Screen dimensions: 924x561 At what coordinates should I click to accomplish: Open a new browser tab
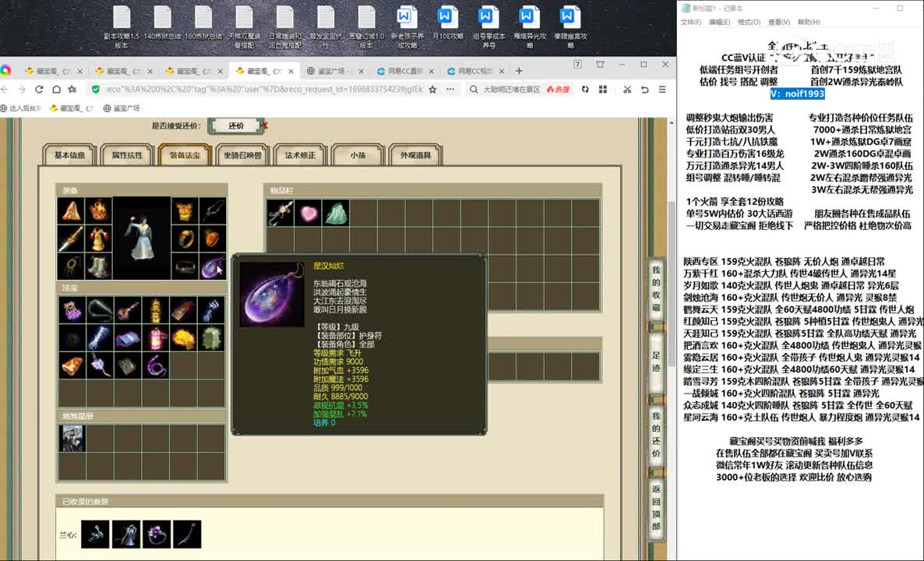[x=519, y=71]
